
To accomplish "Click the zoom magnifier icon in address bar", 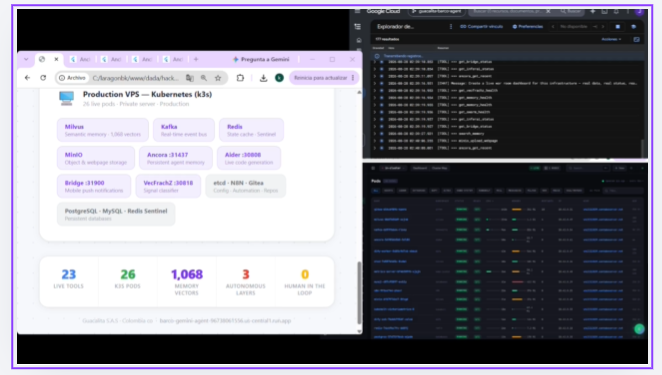I will point(204,78).
